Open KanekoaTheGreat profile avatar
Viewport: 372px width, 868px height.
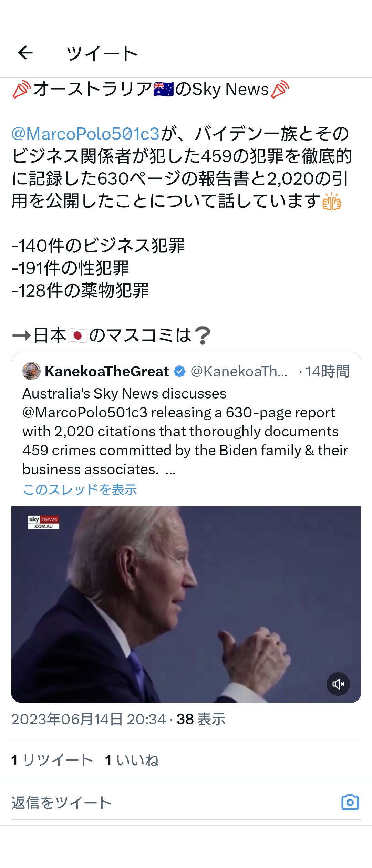pyautogui.click(x=31, y=371)
